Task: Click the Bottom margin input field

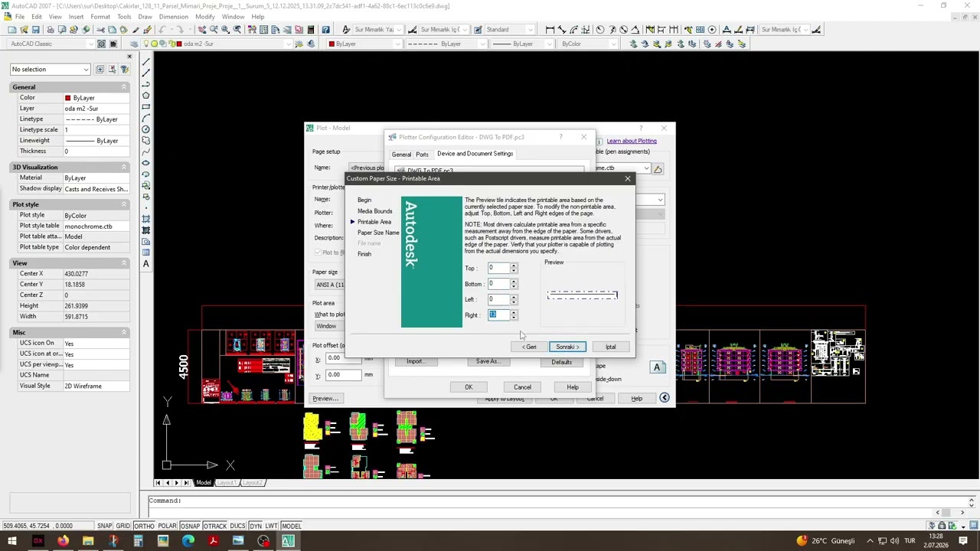Action: tap(498, 284)
